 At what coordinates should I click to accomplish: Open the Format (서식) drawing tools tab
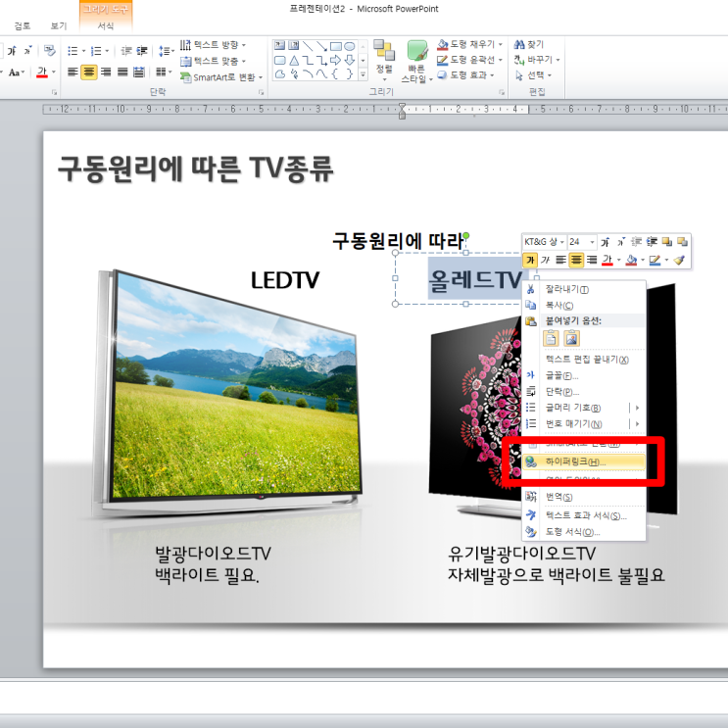[106, 26]
